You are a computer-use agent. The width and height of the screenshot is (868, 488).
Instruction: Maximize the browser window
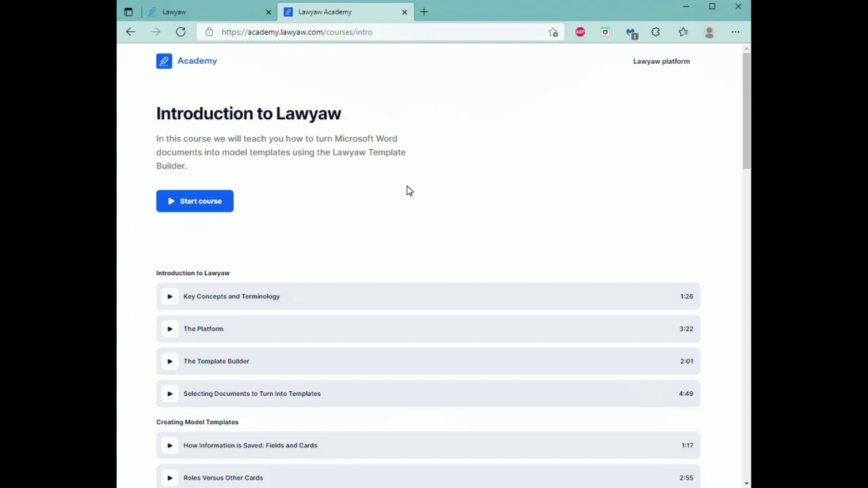click(712, 7)
